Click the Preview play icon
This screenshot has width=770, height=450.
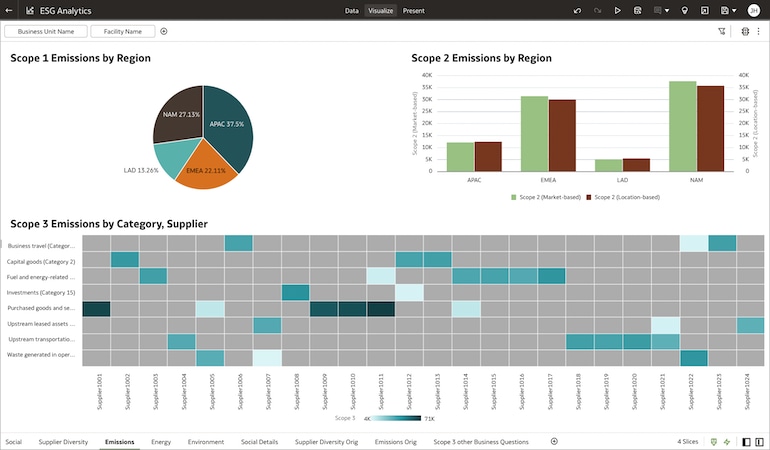[619, 10]
